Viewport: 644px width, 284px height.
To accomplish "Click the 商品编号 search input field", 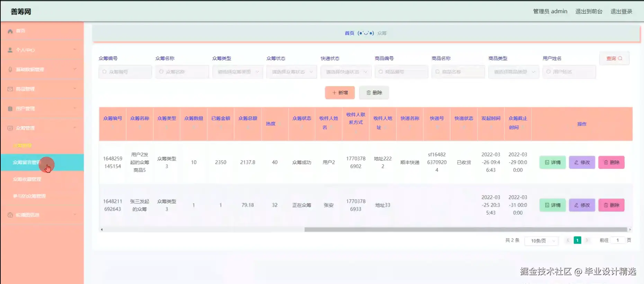I will tap(401, 72).
